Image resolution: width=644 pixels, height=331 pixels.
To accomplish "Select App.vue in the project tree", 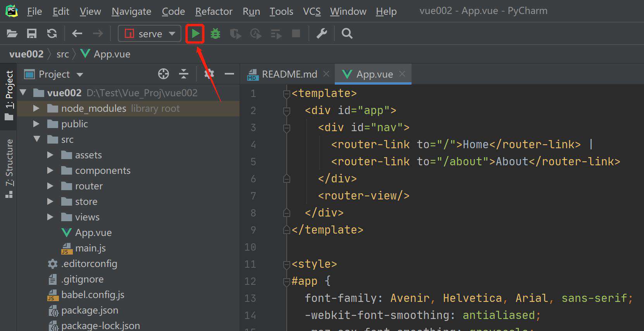I will click(x=87, y=232).
